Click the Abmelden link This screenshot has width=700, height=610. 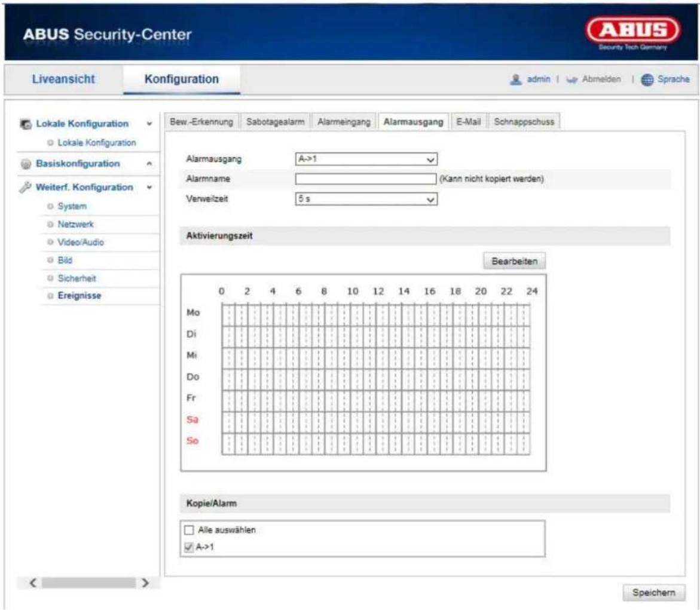[601, 79]
